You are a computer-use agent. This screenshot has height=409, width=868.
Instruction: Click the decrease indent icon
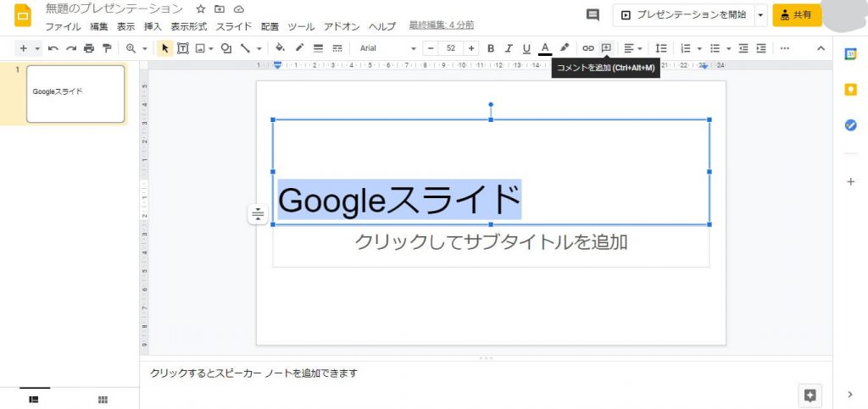[743, 48]
